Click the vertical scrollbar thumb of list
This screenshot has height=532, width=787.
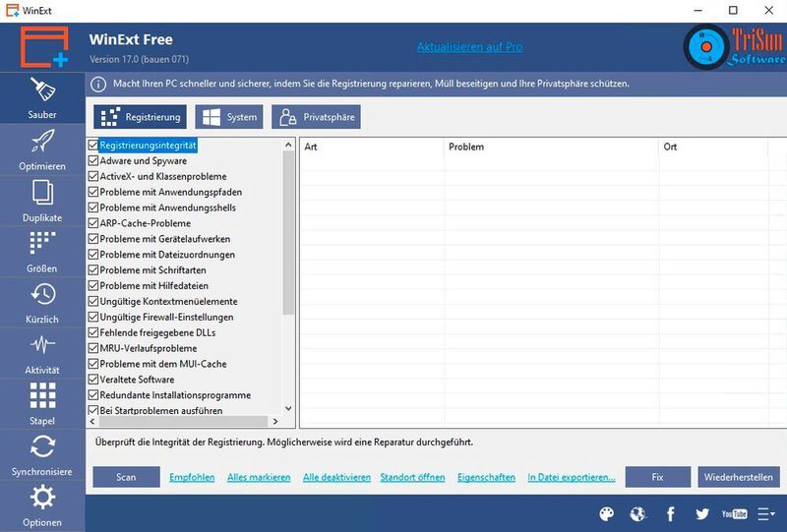pos(288,233)
